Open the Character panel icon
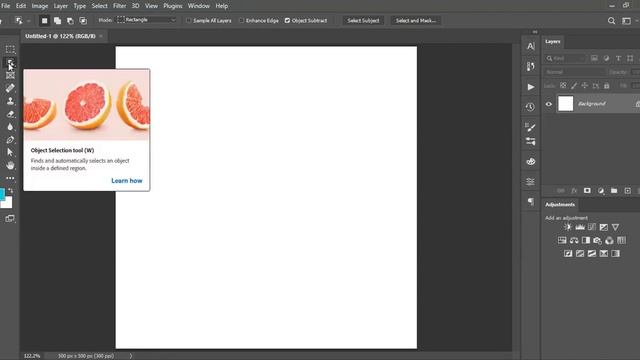Screen dimensions: 640x360 (531, 47)
